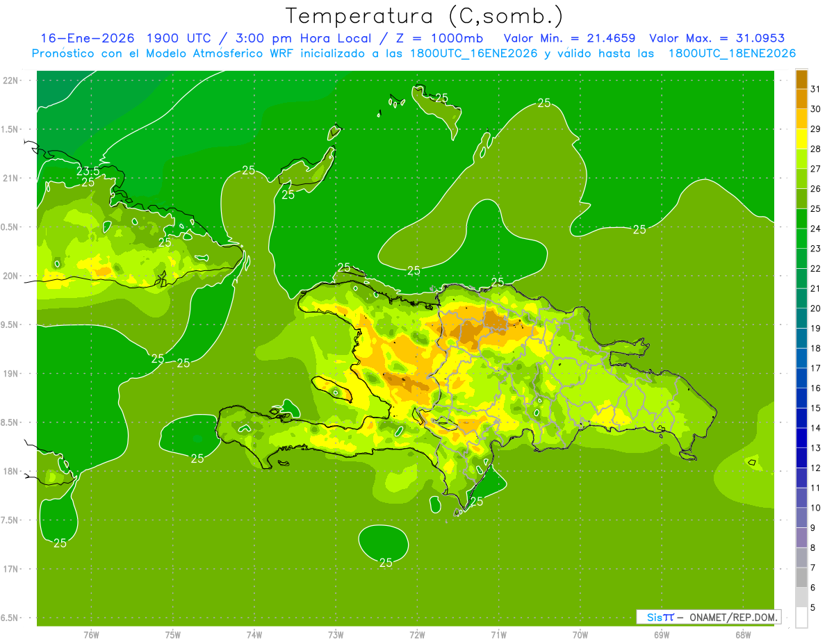The image size is (834, 644).
Task: Click the colorbar value "21"
Action: pyautogui.click(x=816, y=288)
